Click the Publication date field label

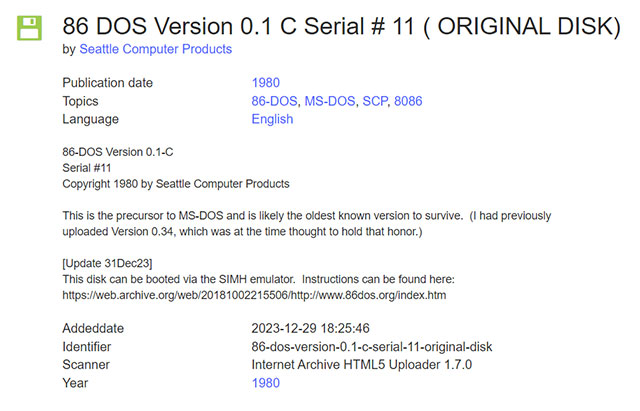point(109,83)
